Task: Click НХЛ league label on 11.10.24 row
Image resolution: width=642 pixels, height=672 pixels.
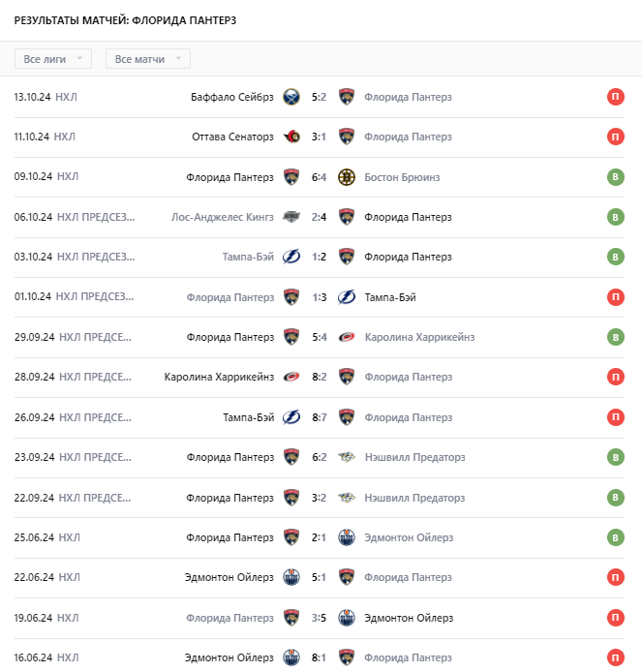Action: 65,137
